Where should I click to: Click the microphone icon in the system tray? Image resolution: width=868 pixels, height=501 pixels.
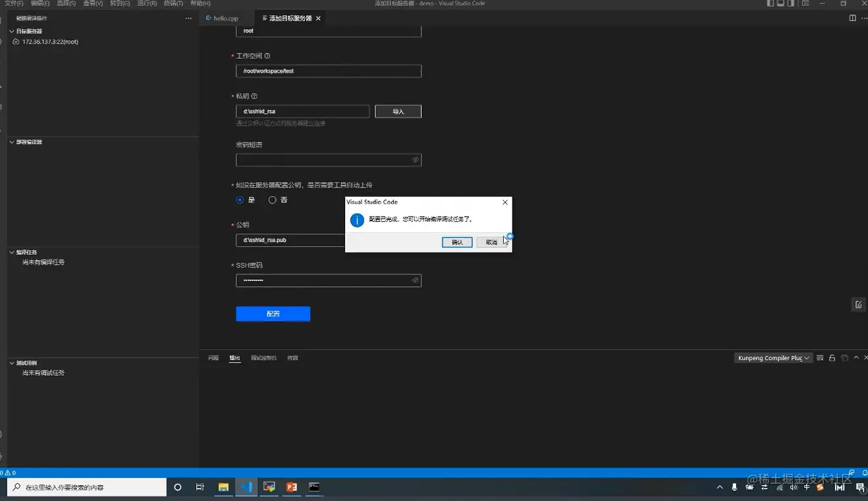tap(734, 487)
